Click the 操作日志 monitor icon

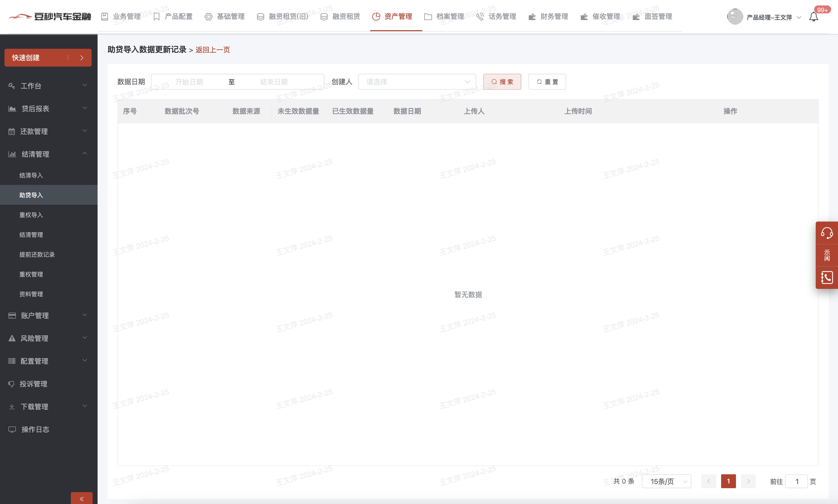click(x=12, y=429)
